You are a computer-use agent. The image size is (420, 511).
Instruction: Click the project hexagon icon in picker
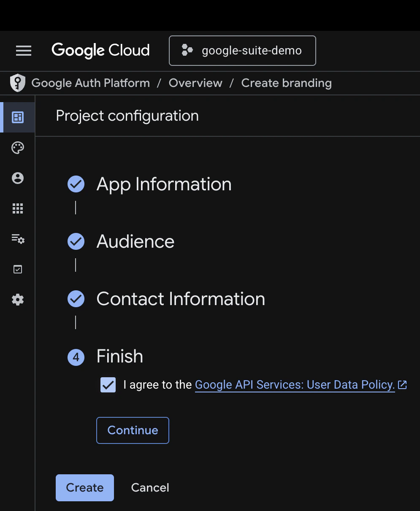pyautogui.click(x=187, y=51)
